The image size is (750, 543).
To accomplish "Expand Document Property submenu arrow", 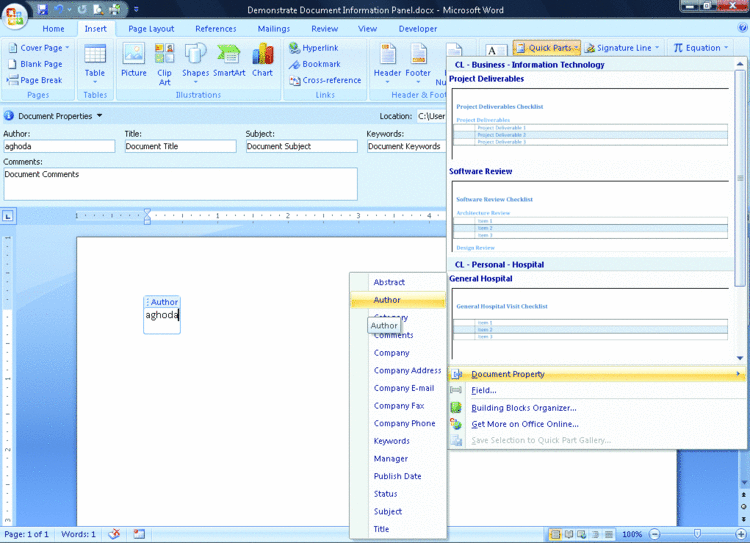I will coord(738,374).
